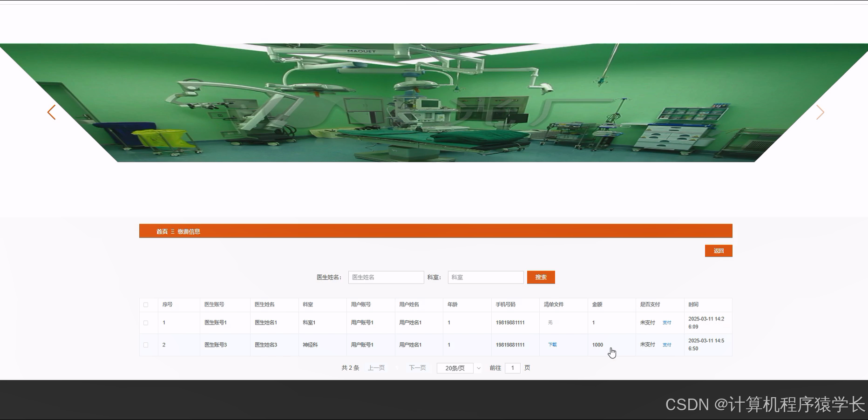
Task: Select 缴费信息 breadcrumb label
Action: (189, 231)
